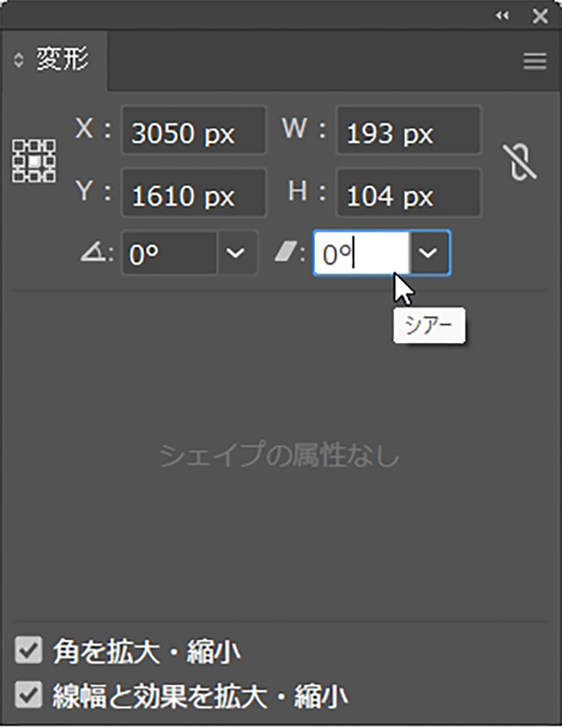Screen dimensions: 562x728
Task: Collapse the panel with double-arrow icon
Action: click(501, 15)
